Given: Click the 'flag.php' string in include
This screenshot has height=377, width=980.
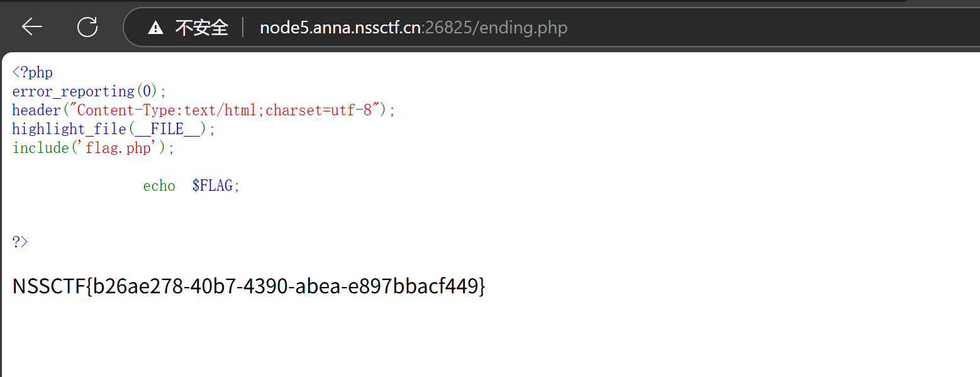Looking at the screenshot, I should pyautogui.click(x=118, y=148).
